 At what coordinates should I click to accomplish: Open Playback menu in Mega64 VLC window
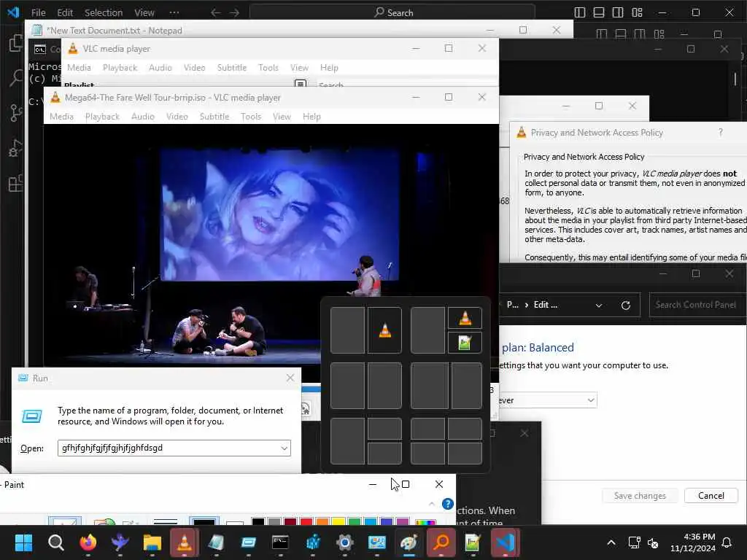pyautogui.click(x=102, y=117)
